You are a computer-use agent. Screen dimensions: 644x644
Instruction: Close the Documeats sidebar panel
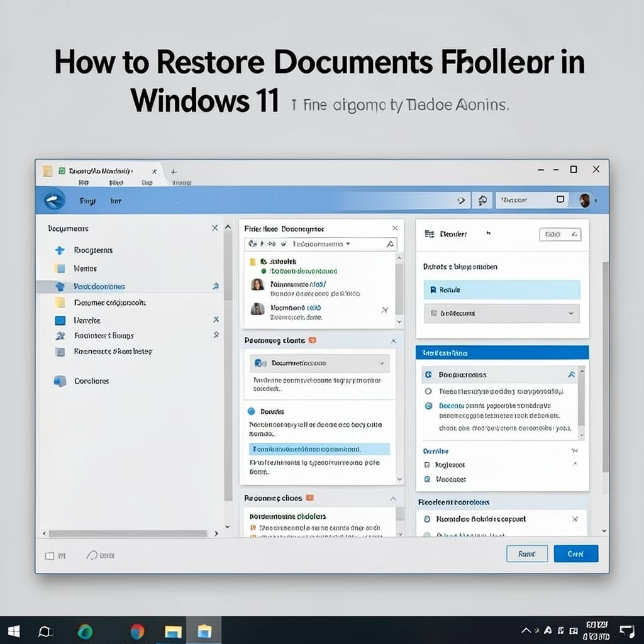point(215,228)
